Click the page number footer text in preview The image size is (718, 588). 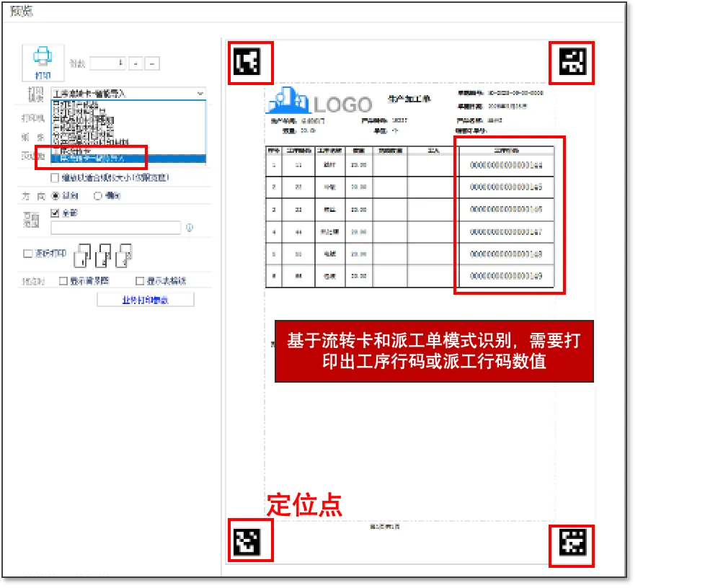tap(385, 527)
